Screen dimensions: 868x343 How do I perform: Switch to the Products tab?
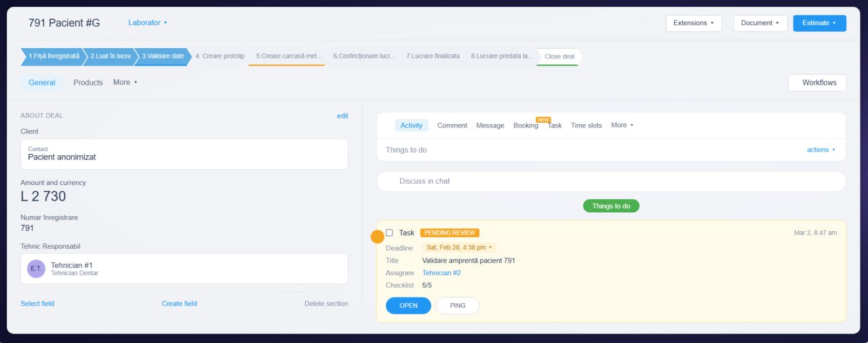coord(88,82)
